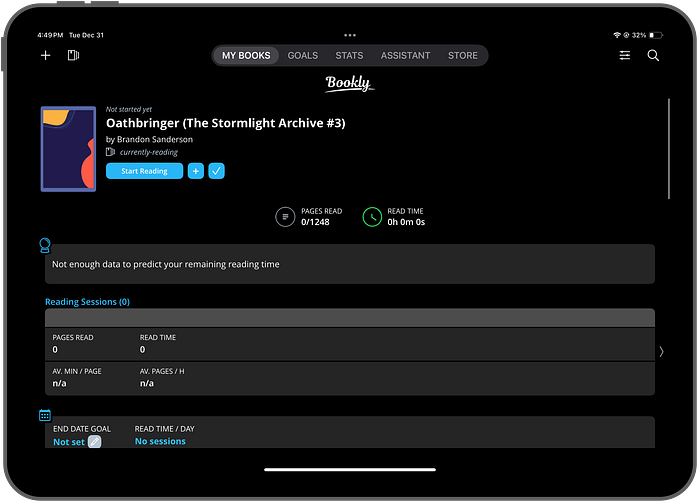700x504 pixels.
Task: Open the Reading Sessions (0) link
Action: 88,302
